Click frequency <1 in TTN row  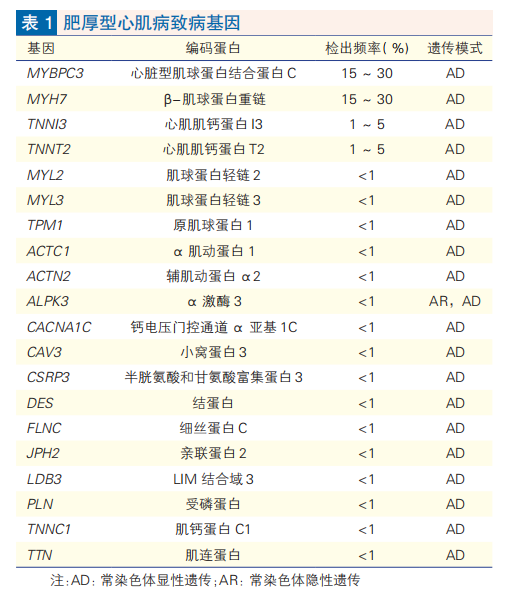[366, 555]
